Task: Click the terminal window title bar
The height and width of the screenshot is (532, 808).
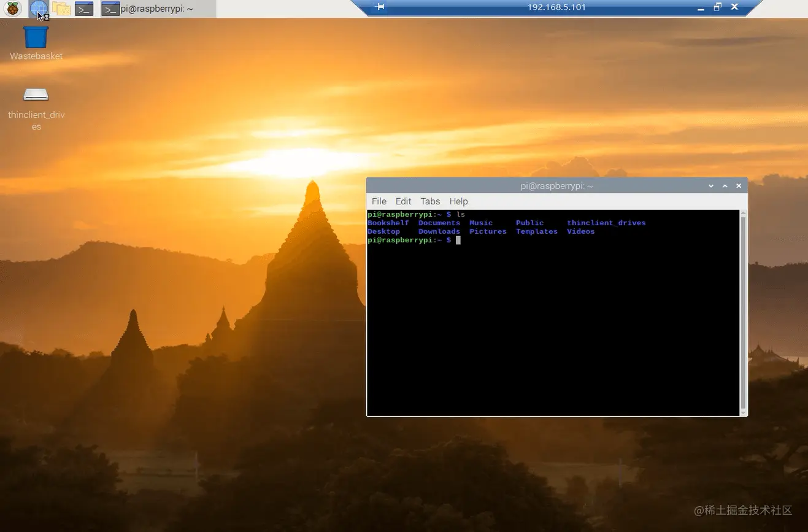Action: coord(556,186)
